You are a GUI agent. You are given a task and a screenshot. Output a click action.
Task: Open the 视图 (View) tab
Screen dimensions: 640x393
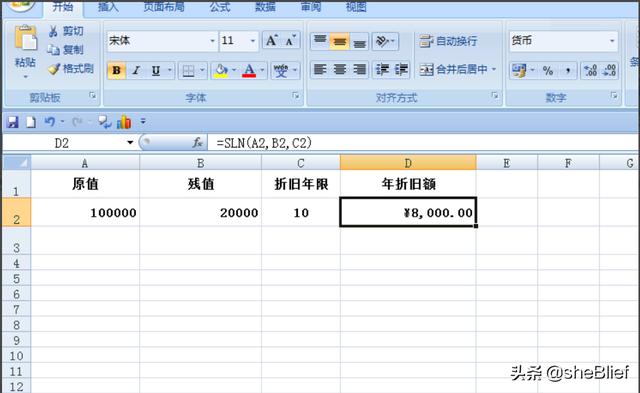point(356,7)
